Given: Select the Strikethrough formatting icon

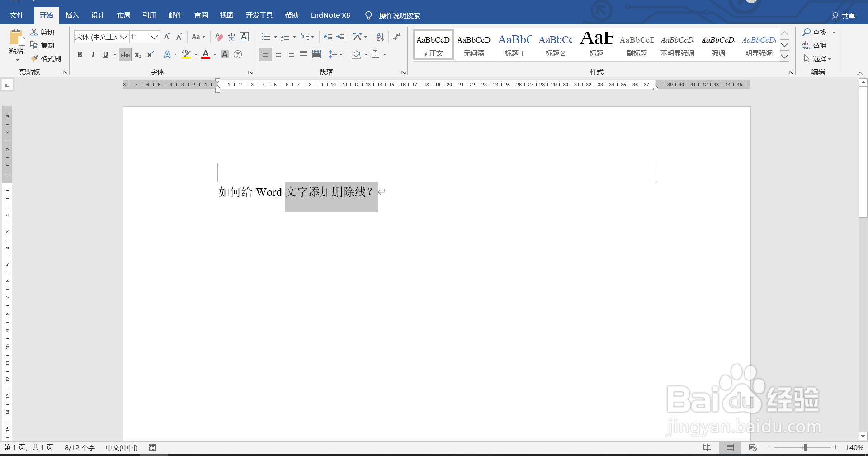Looking at the screenshot, I should click(125, 54).
